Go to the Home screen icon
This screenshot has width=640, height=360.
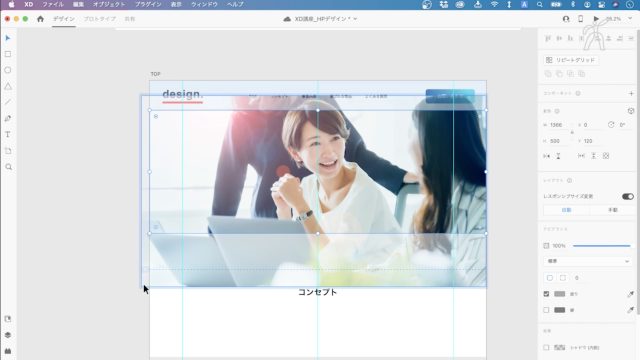[x=40, y=19]
